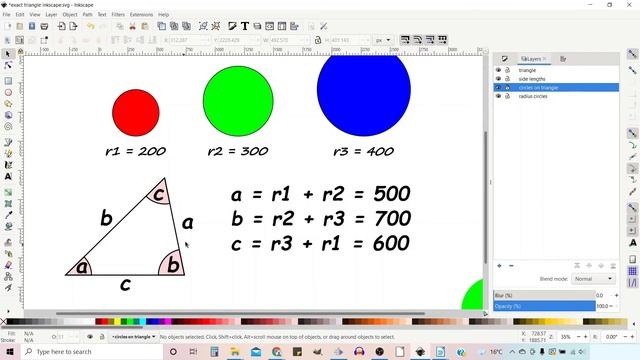Select the Rectangle tool in toolbox
The width and height of the screenshot is (640, 360).
[x=8, y=81]
